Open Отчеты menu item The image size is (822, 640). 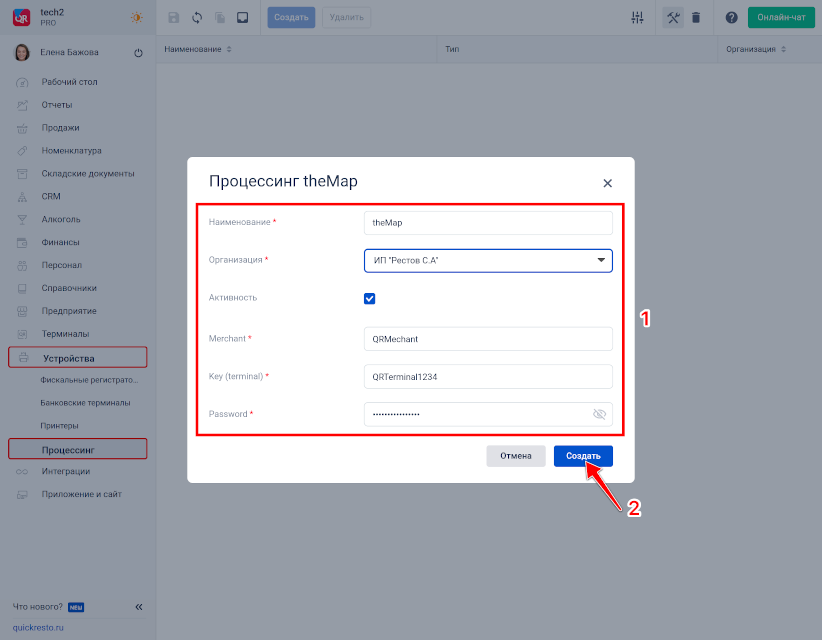click(x=57, y=105)
